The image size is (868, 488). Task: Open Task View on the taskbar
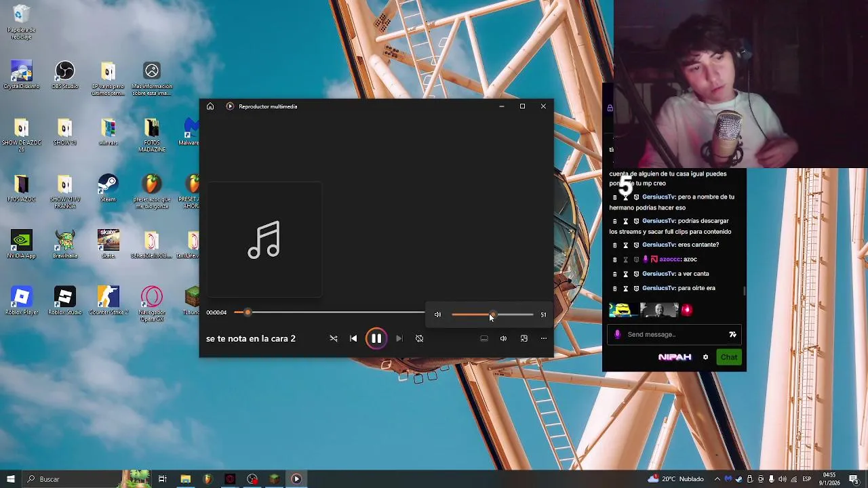pos(163,479)
